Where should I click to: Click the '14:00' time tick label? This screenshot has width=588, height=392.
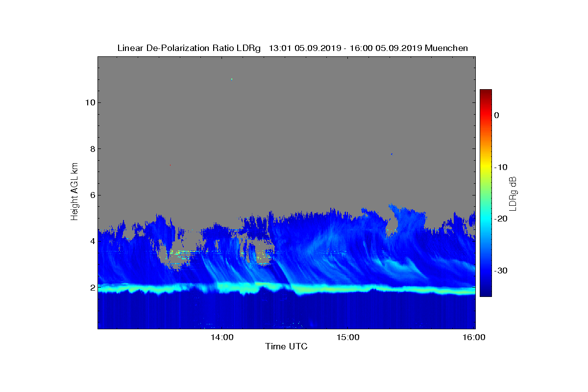(x=221, y=337)
